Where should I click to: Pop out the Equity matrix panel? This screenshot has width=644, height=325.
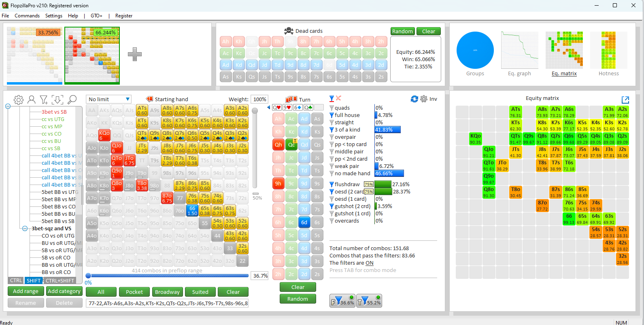(625, 100)
